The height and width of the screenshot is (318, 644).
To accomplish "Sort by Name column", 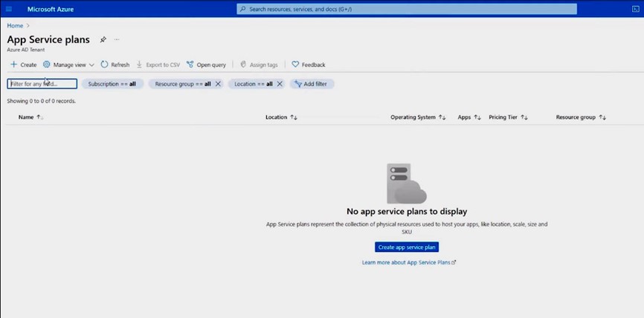I will point(30,117).
